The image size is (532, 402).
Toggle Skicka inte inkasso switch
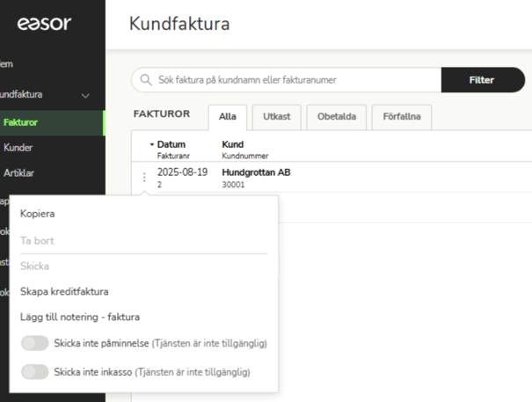pyautogui.click(x=34, y=372)
